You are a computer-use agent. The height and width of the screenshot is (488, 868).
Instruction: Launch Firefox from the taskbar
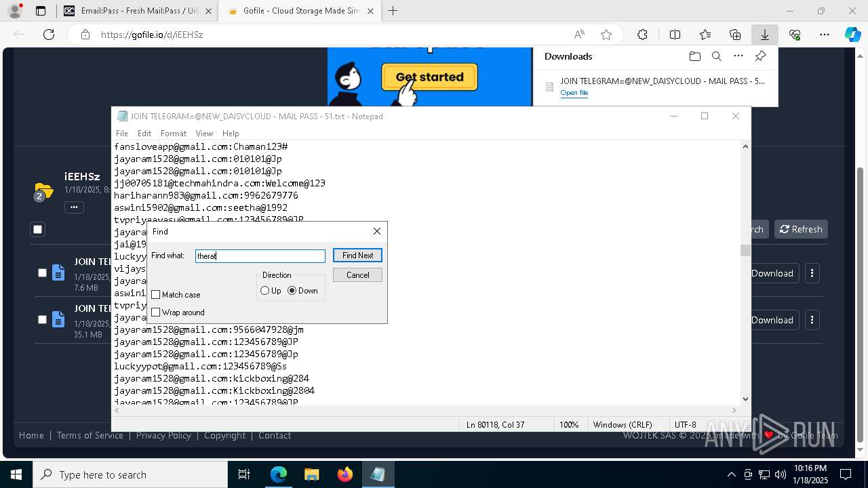[x=345, y=474]
